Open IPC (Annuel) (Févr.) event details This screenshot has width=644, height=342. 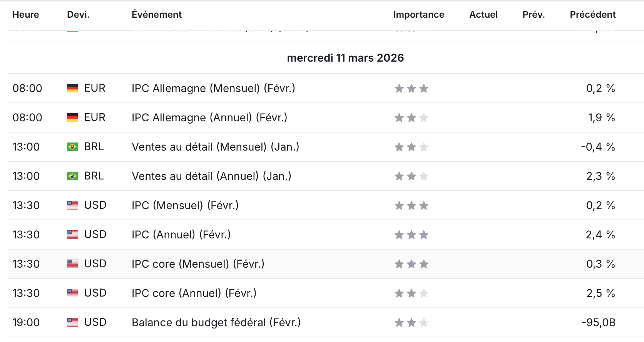coord(181,235)
